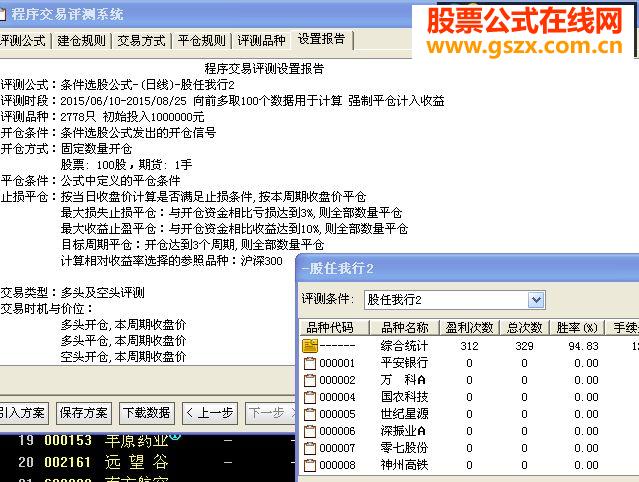Viewport: 639px width, 482px height.
Task: Open the 建仓规则 tab
Action: (x=81, y=41)
